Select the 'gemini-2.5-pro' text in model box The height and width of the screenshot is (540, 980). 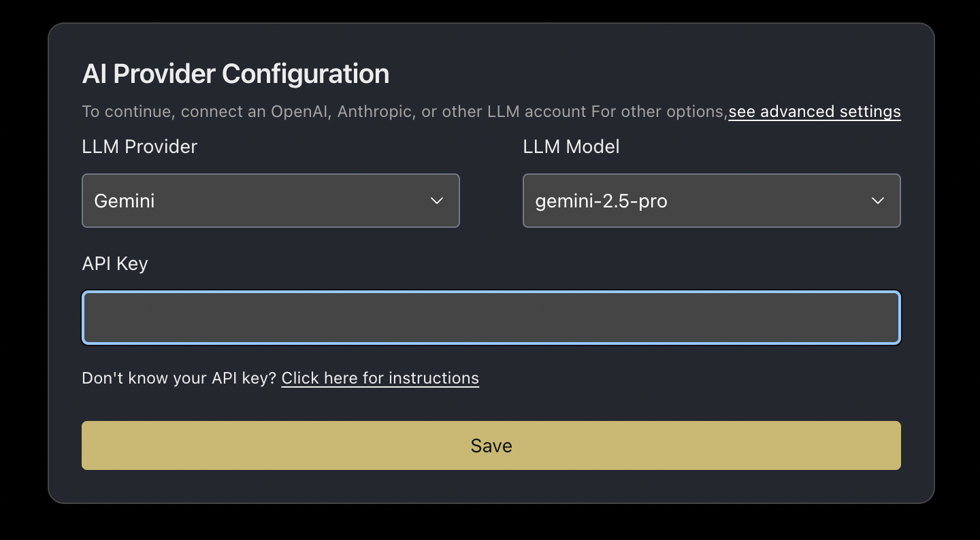(601, 201)
